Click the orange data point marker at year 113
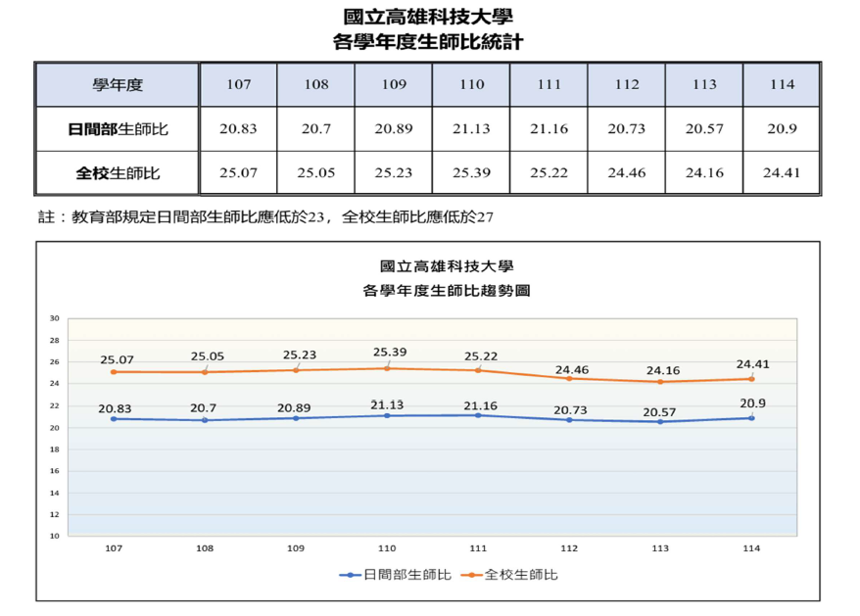The height and width of the screenshot is (616, 860). (660, 382)
